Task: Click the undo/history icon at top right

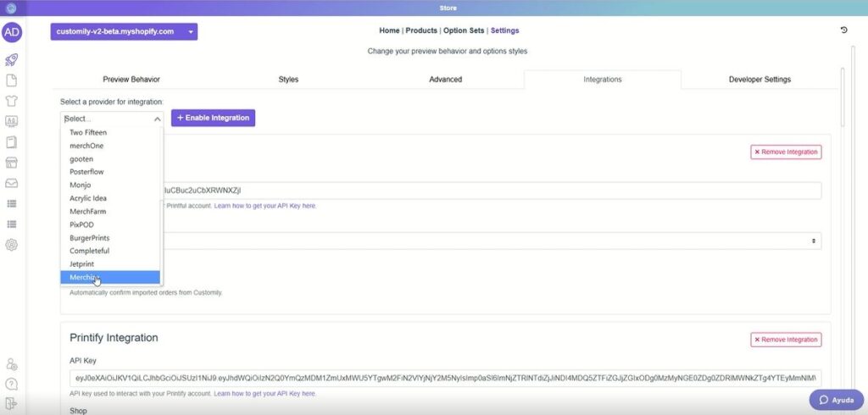Action: (843, 30)
